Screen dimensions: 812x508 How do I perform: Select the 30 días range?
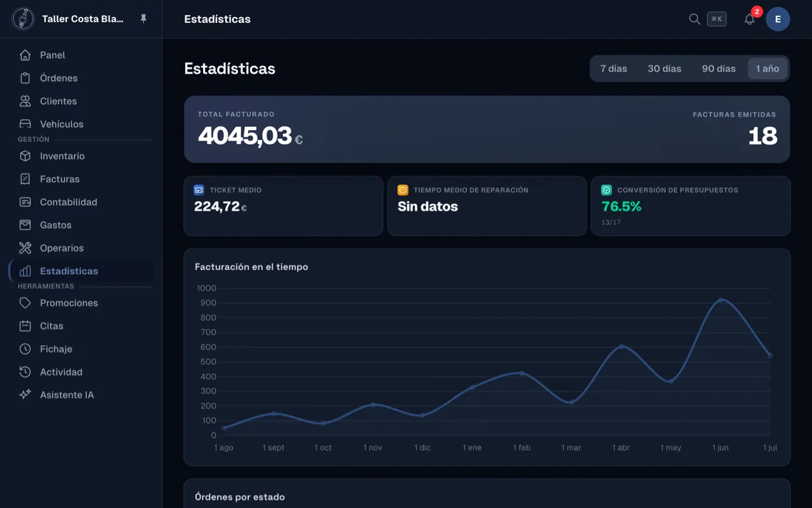click(x=664, y=69)
